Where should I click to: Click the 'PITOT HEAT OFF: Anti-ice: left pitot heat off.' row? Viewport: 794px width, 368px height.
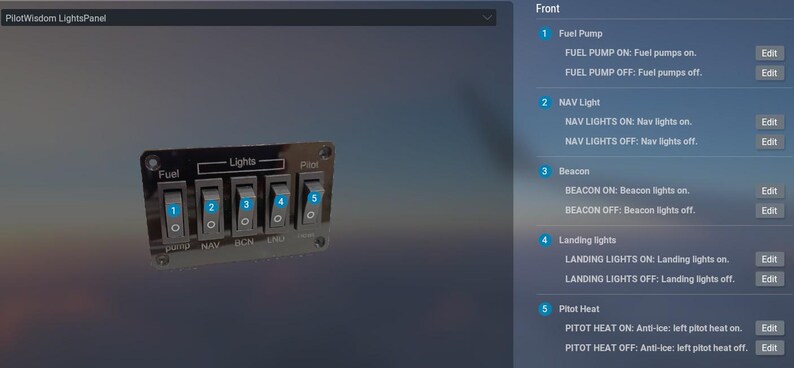pyautogui.click(x=656, y=348)
